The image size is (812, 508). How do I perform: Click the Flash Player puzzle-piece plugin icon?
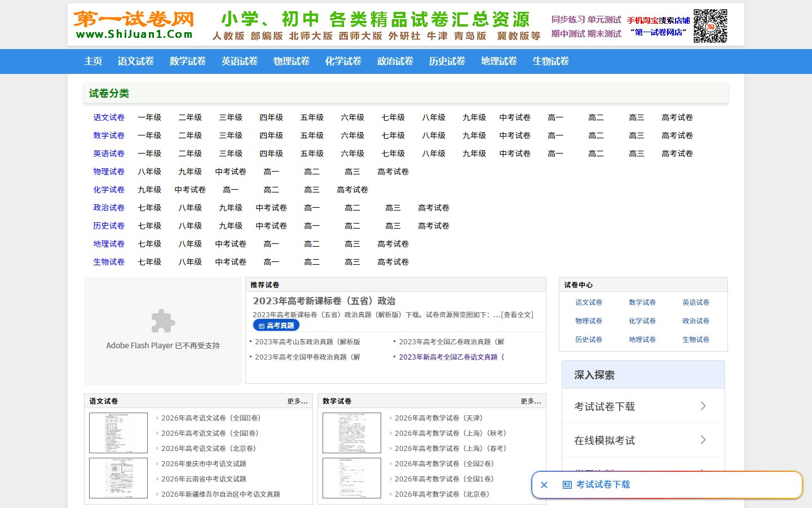(x=163, y=321)
